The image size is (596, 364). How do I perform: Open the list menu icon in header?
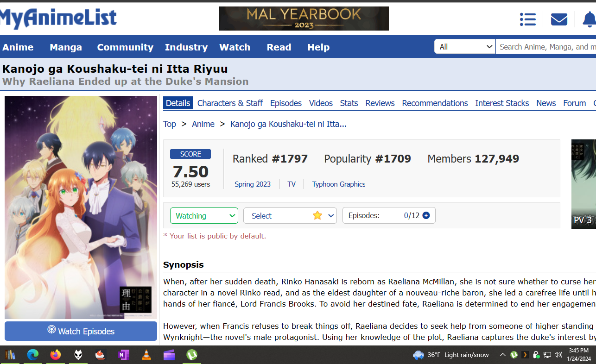[527, 19]
